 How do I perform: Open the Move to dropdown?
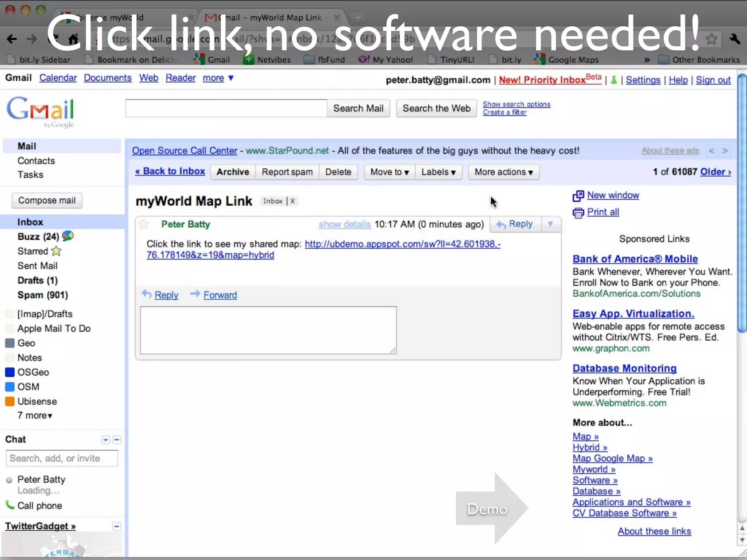[x=390, y=172]
